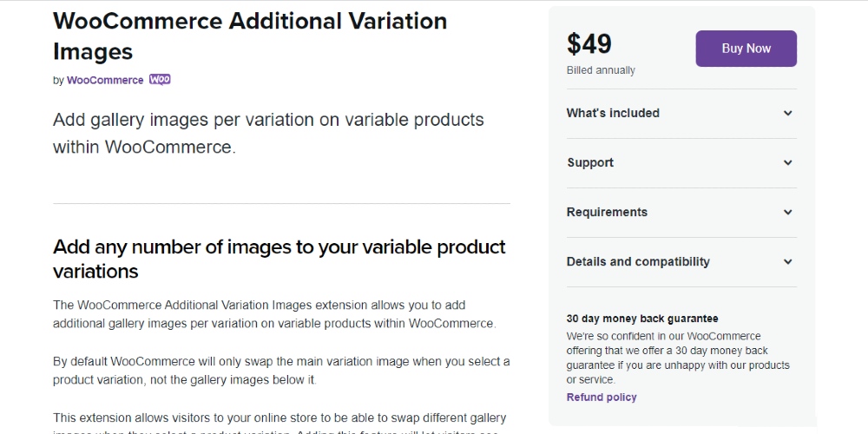Open the Refund policy link
This screenshot has width=868, height=434.
(602, 398)
